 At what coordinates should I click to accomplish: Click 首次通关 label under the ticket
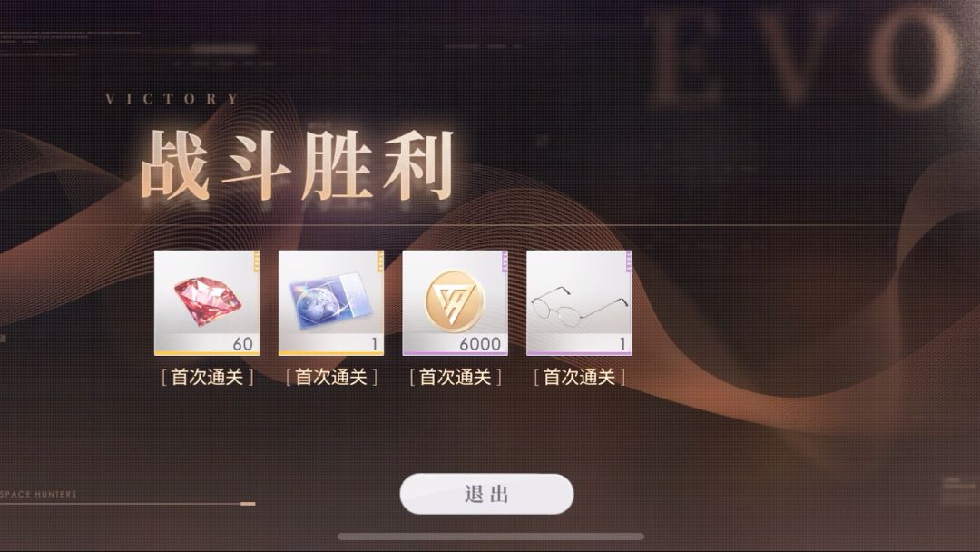[x=330, y=377]
